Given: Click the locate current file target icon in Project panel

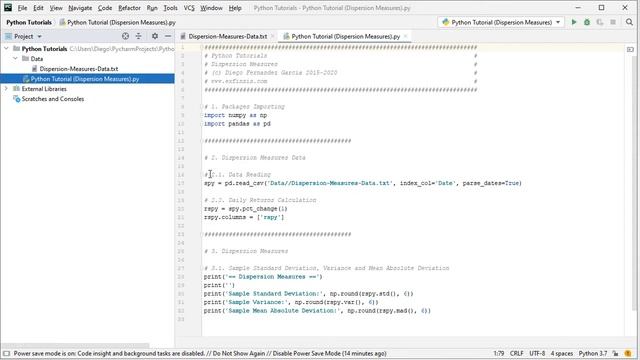Looking at the screenshot, I should pyautogui.click(x=125, y=36).
